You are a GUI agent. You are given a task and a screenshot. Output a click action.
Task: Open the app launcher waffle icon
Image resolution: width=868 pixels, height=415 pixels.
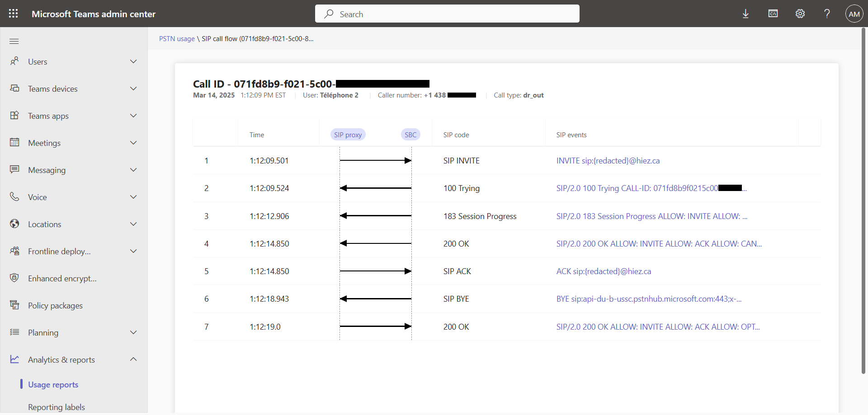14,14
